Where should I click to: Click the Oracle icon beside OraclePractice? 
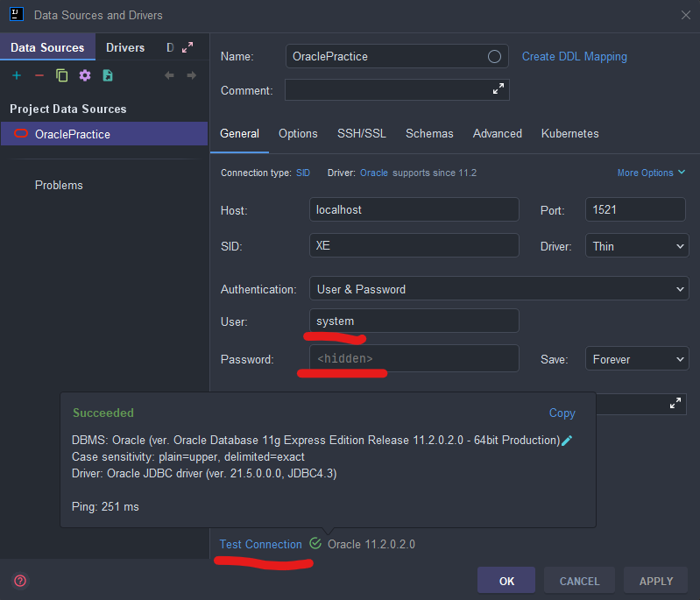pos(21,133)
